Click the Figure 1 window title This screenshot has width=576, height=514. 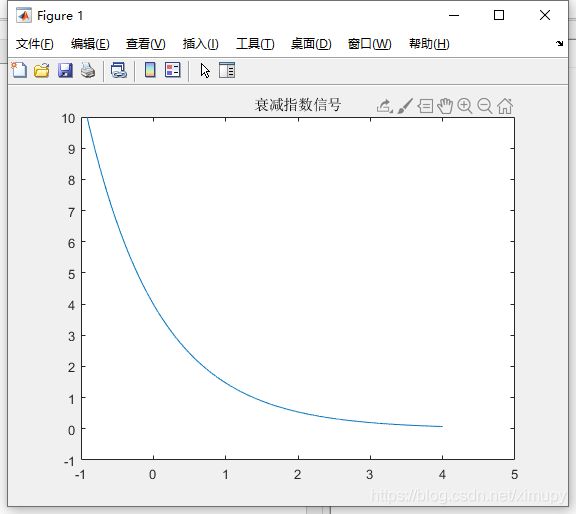click(x=60, y=16)
